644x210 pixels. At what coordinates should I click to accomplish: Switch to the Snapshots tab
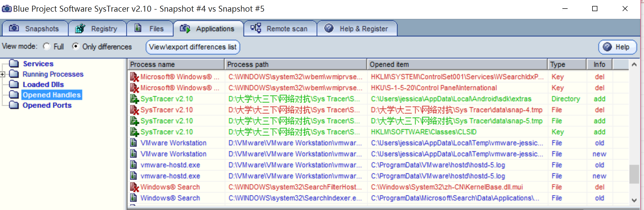[35, 28]
